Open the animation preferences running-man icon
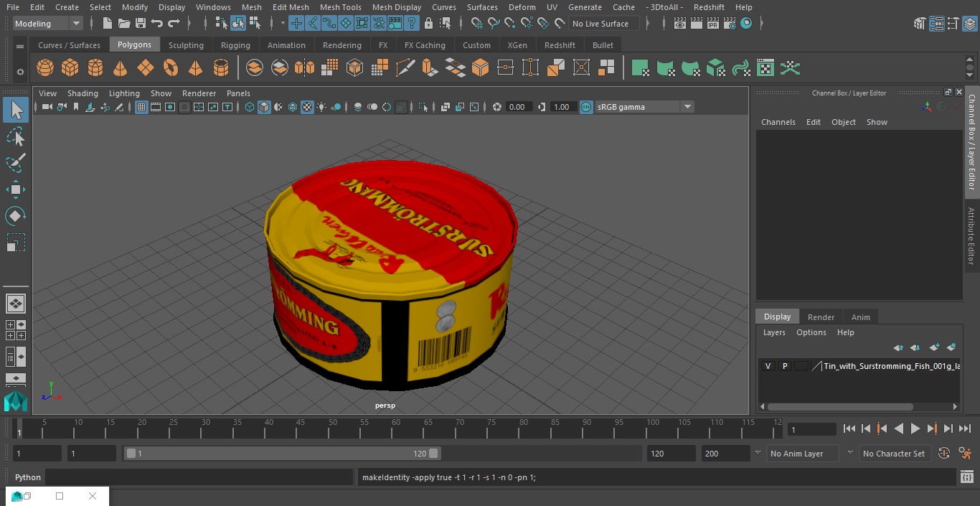 [x=965, y=454]
